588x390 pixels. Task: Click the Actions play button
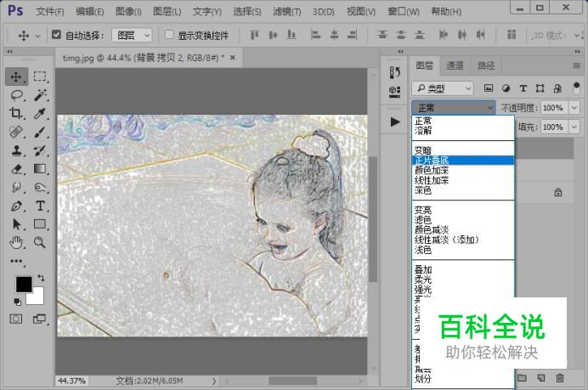(394, 122)
